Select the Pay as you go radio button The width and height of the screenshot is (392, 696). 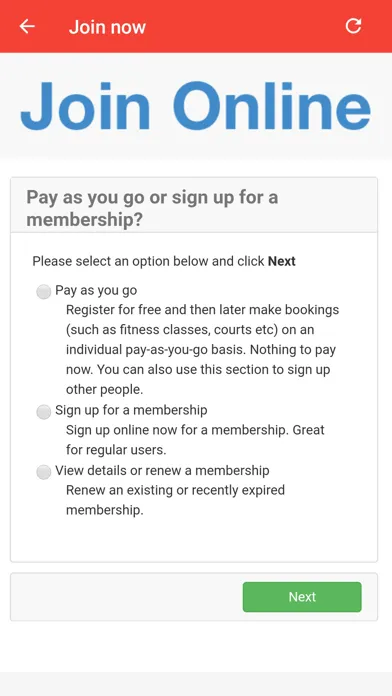[44, 292]
